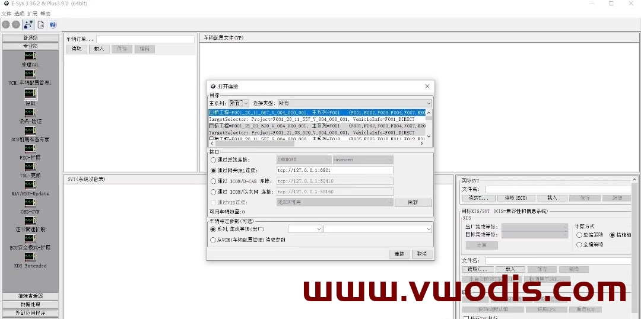Click the document toolbar icon
Viewport: 644px width, 319px height.
pyautogui.click(x=41, y=25)
